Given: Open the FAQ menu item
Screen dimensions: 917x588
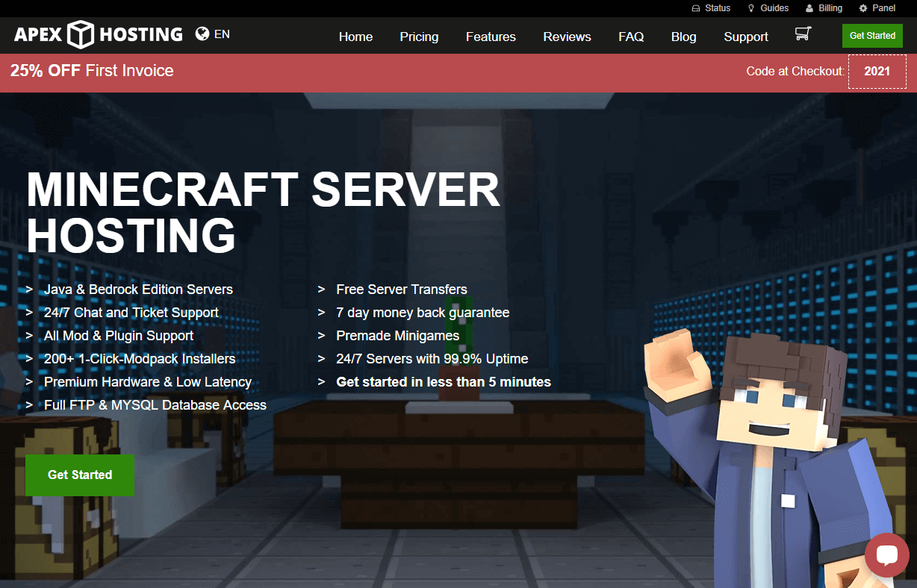Looking at the screenshot, I should pos(631,37).
